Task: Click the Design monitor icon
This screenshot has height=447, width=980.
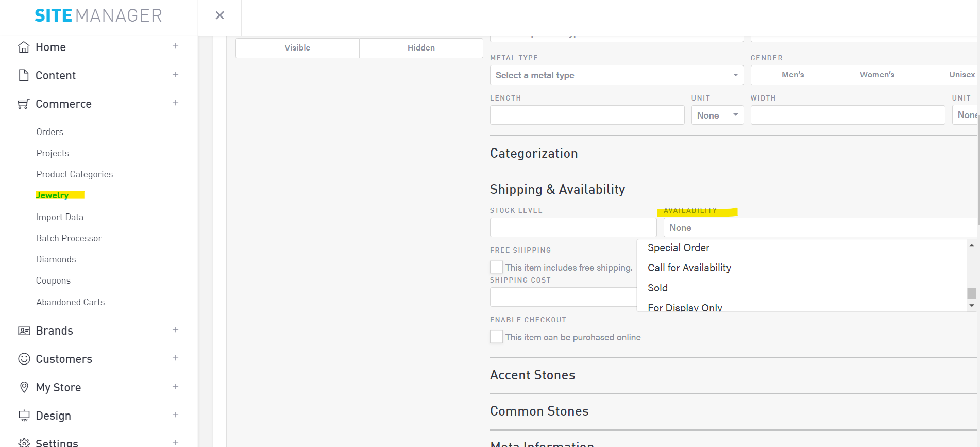Action: coord(24,416)
